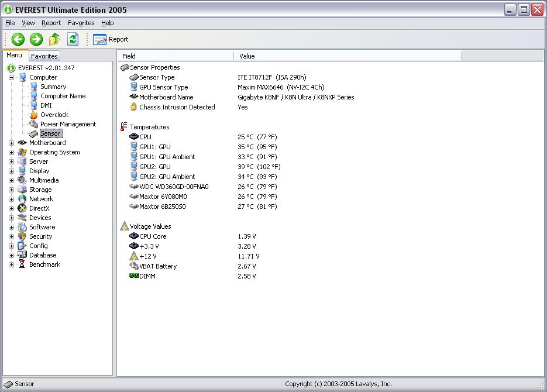Open the View menu

tap(28, 23)
